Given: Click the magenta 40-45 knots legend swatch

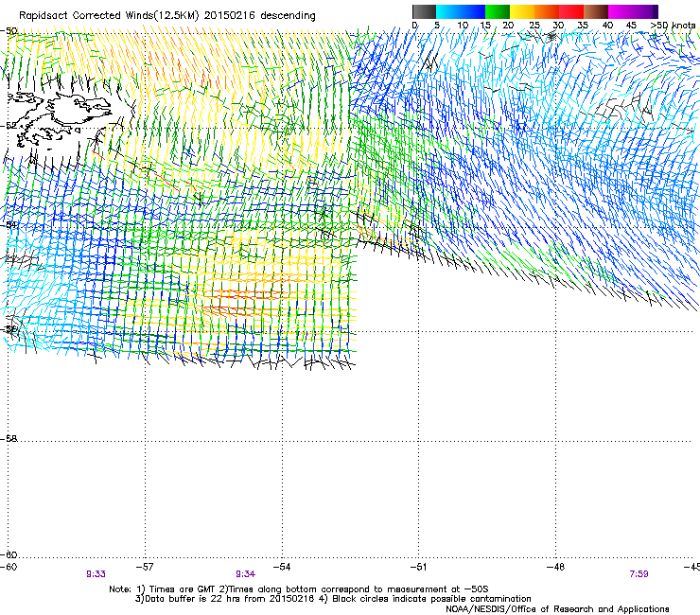Looking at the screenshot, I should point(621,11).
